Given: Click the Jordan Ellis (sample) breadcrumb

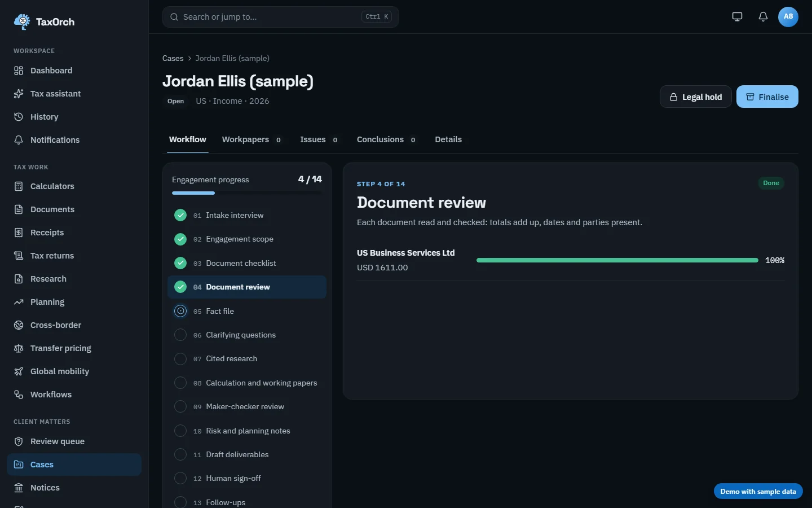Looking at the screenshot, I should point(232,58).
